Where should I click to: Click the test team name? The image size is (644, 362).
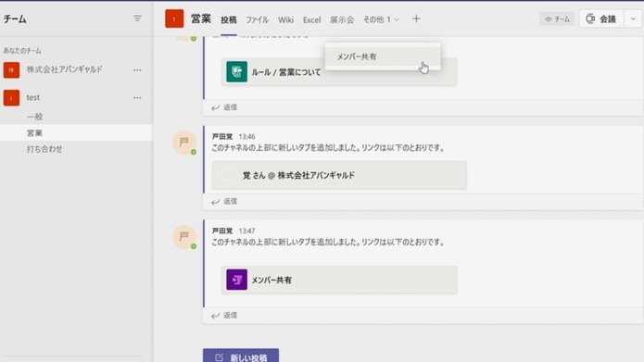pos(32,97)
